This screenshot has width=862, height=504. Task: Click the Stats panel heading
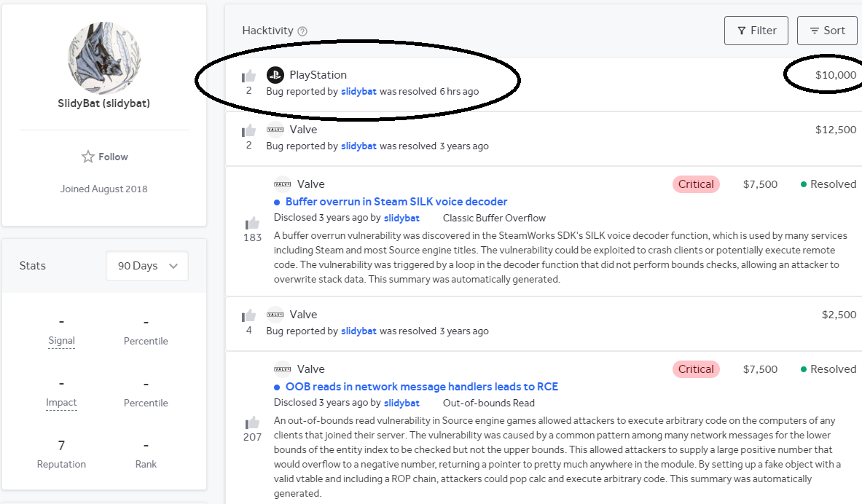33,266
